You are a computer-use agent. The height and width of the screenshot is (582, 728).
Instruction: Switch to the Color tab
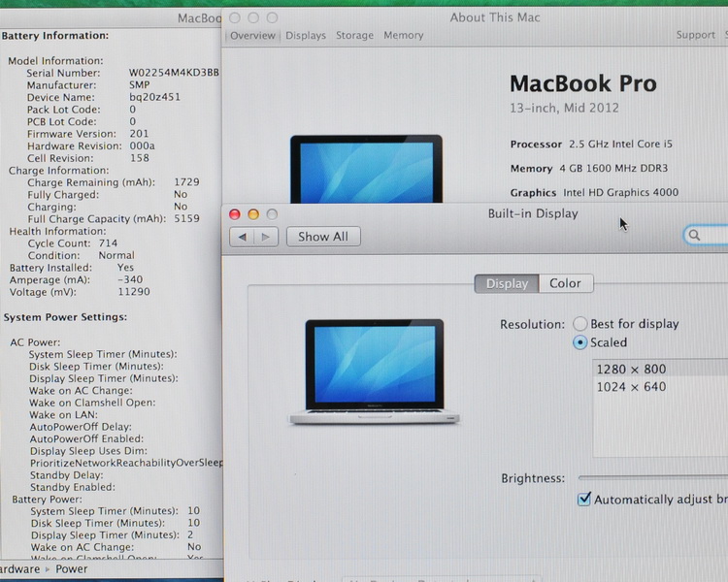[x=566, y=283]
